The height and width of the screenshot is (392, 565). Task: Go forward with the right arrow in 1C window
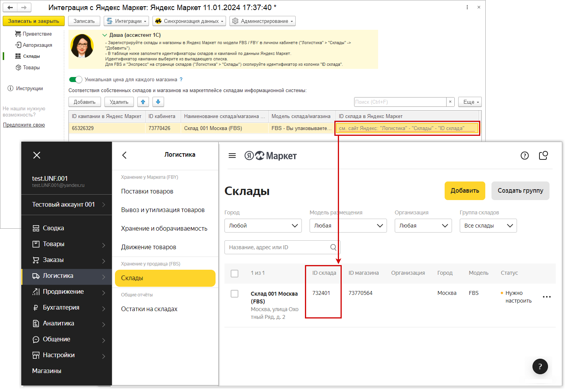(24, 7)
